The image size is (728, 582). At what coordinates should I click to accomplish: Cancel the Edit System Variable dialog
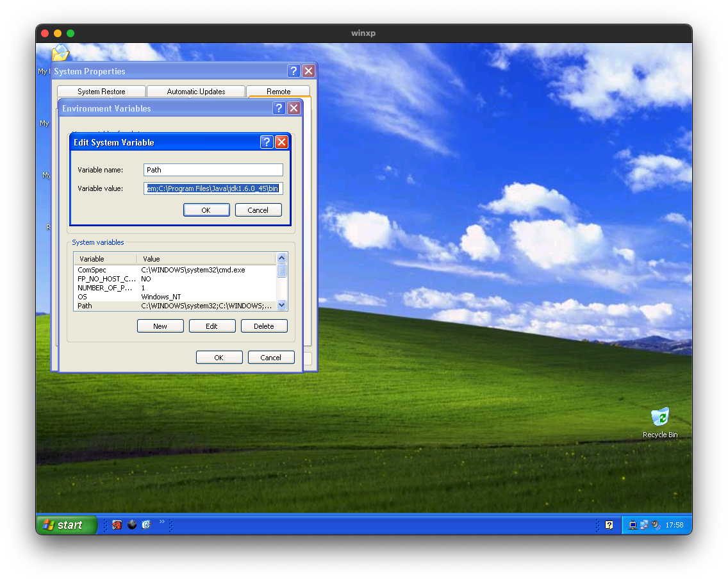click(258, 210)
